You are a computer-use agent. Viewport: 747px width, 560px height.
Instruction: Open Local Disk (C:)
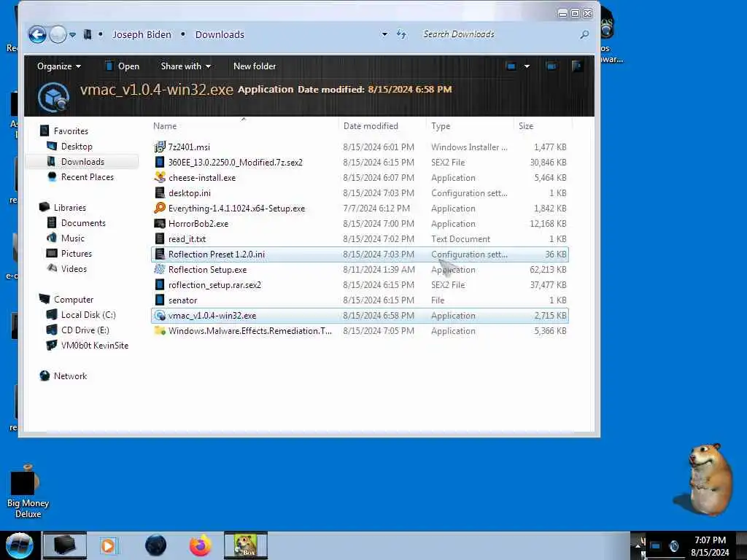[x=88, y=315]
